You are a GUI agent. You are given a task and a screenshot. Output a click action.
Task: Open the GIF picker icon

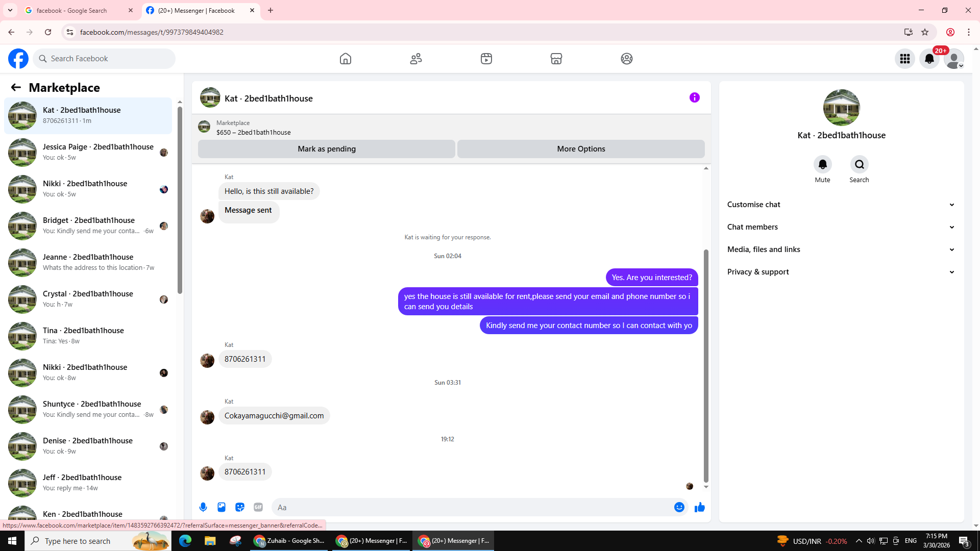(258, 507)
